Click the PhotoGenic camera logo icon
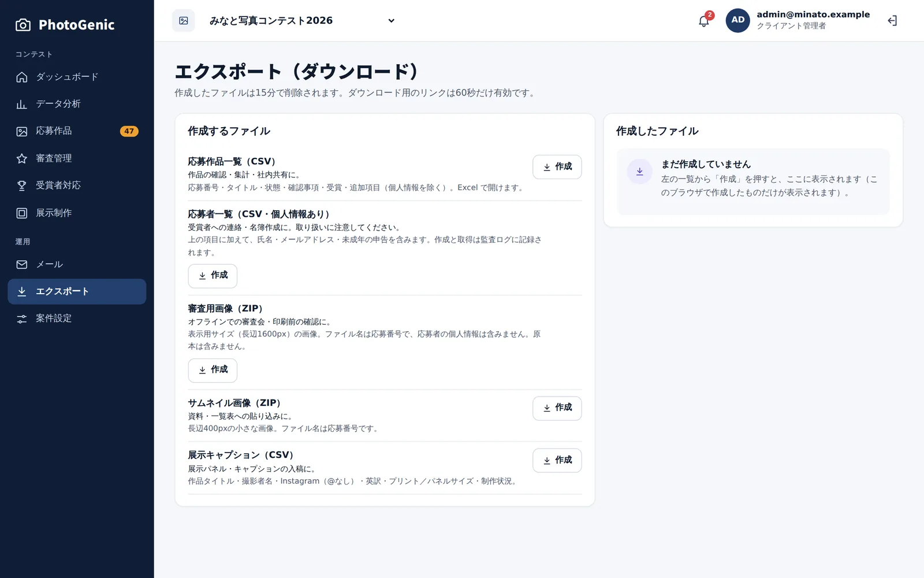This screenshot has width=924, height=578. pyautogui.click(x=23, y=25)
